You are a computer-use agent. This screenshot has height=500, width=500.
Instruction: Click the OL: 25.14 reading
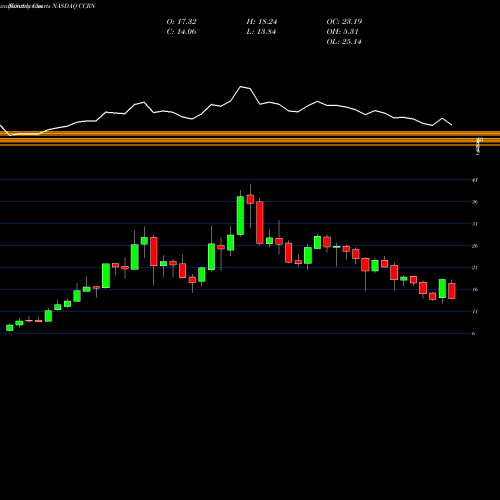(344, 42)
